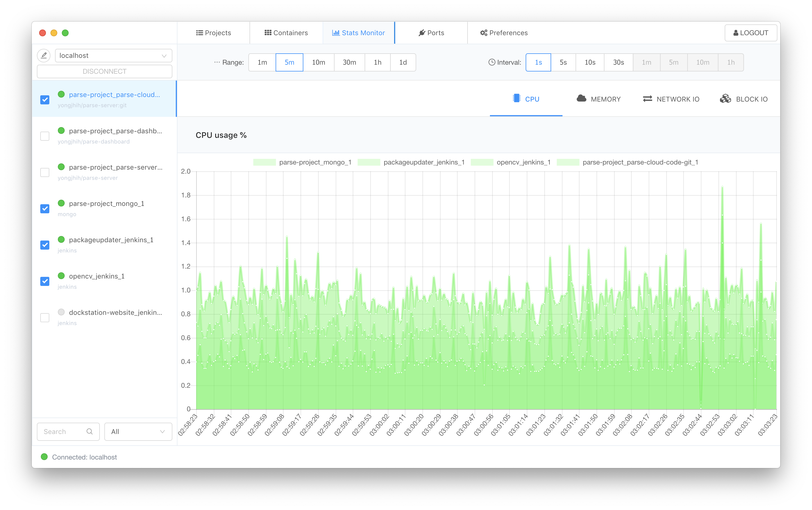The image size is (812, 510).
Task: Click the Network IO arrows icon
Action: (647, 98)
